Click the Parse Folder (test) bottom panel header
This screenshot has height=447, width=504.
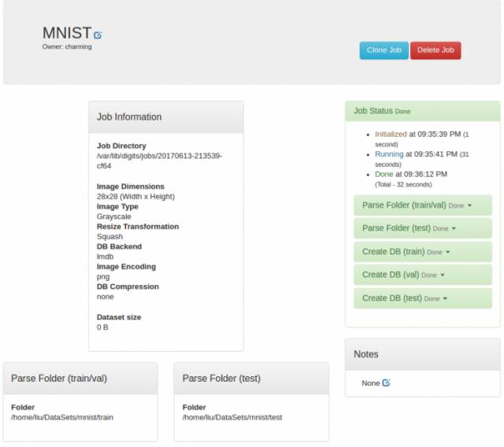pos(251,379)
